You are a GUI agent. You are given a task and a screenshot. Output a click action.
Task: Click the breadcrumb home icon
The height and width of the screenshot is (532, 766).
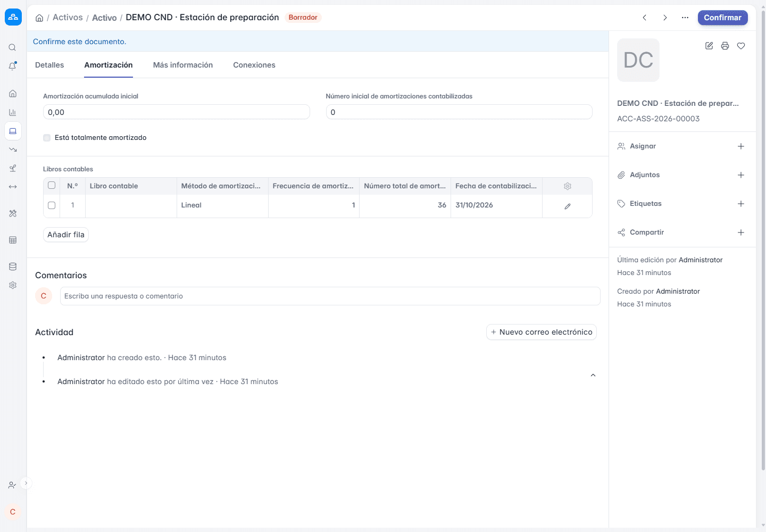(x=39, y=18)
